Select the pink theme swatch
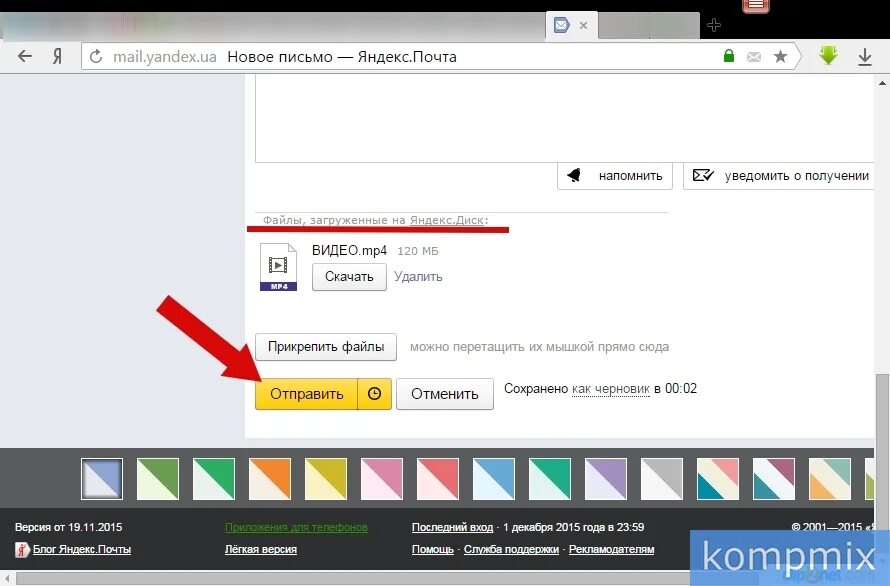Screen dimensions: 890x586 pos(382,479)
